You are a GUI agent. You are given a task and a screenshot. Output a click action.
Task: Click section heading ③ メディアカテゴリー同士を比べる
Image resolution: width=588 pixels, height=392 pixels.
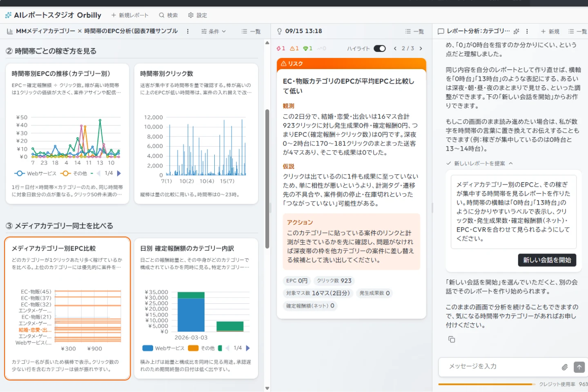pos(59,226)
